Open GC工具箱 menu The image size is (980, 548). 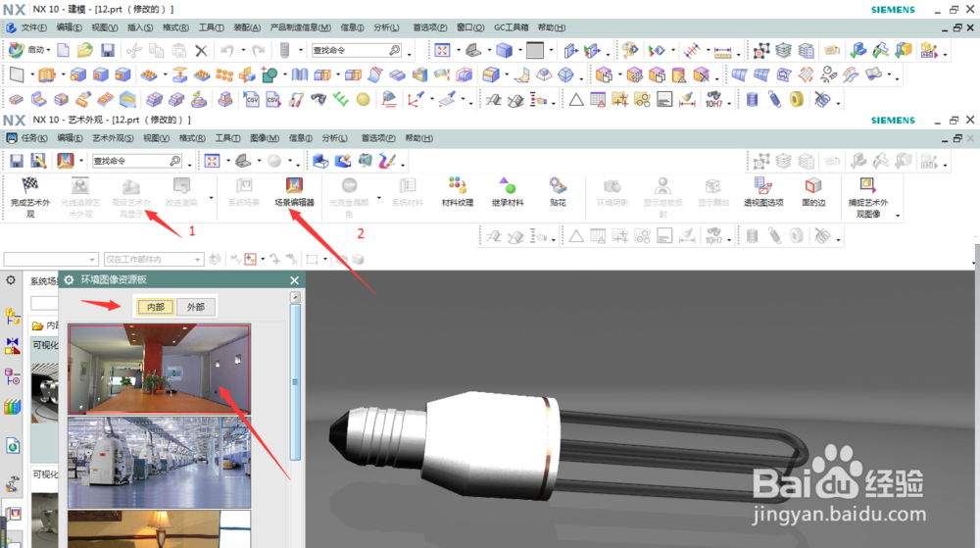click(x=512, y=27)
